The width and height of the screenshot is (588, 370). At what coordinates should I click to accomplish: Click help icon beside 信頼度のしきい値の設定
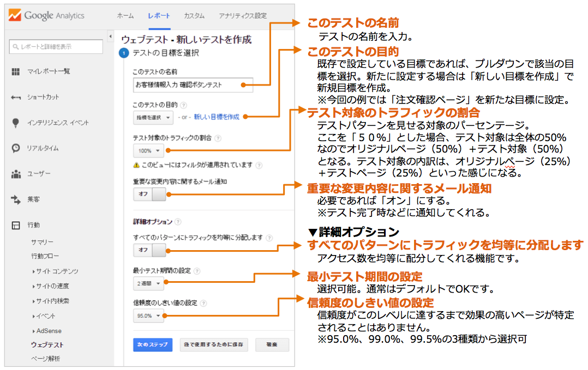tap(203, 304)
